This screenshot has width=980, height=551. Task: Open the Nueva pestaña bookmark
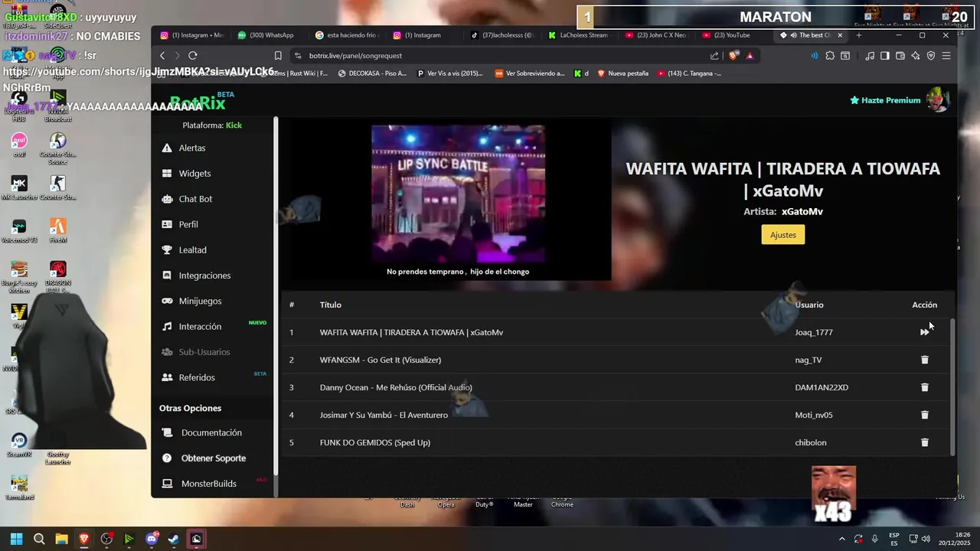tap(622, 73)
